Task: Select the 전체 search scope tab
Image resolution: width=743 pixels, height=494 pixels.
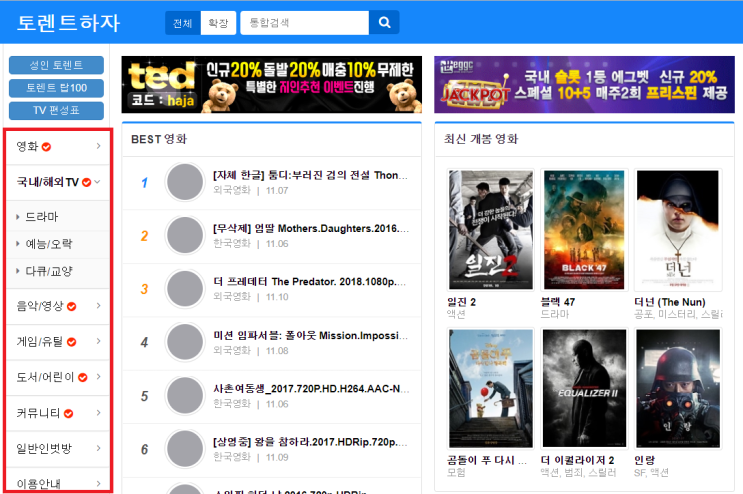Action: [183, 23]
